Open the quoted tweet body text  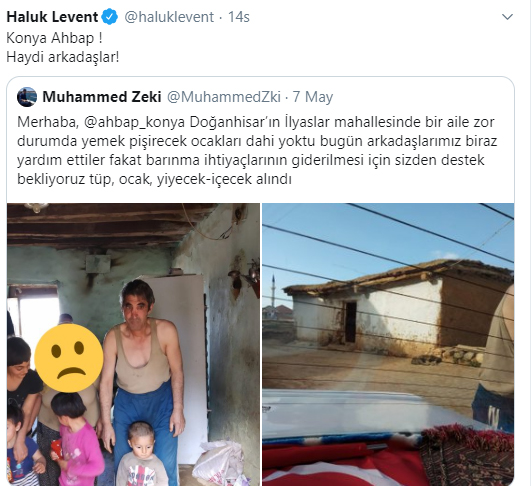tap(257, 151)
